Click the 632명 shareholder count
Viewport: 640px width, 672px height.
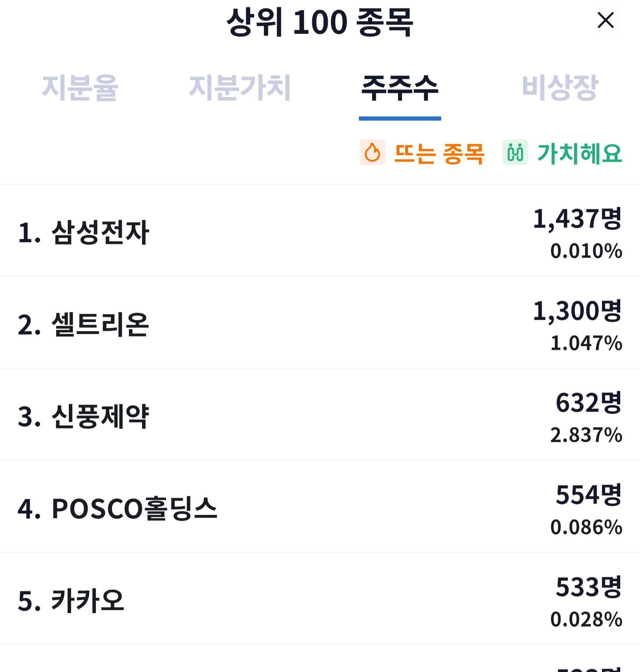point(589,403)
